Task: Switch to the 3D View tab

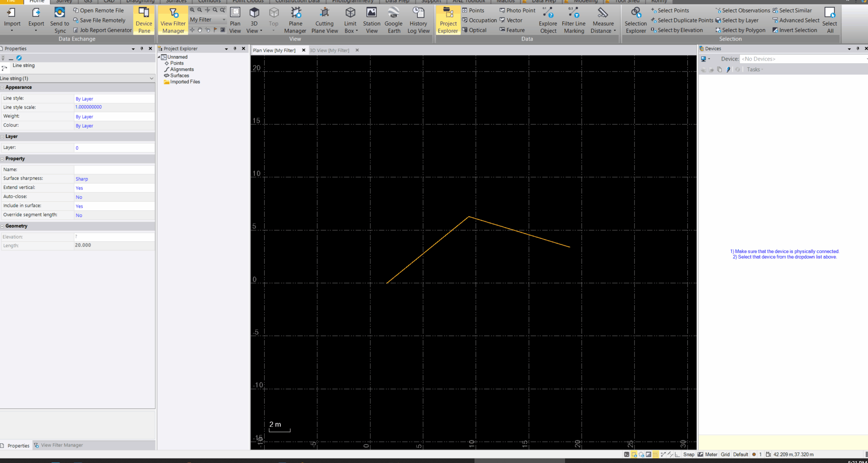Action: (x=329, y=50)
